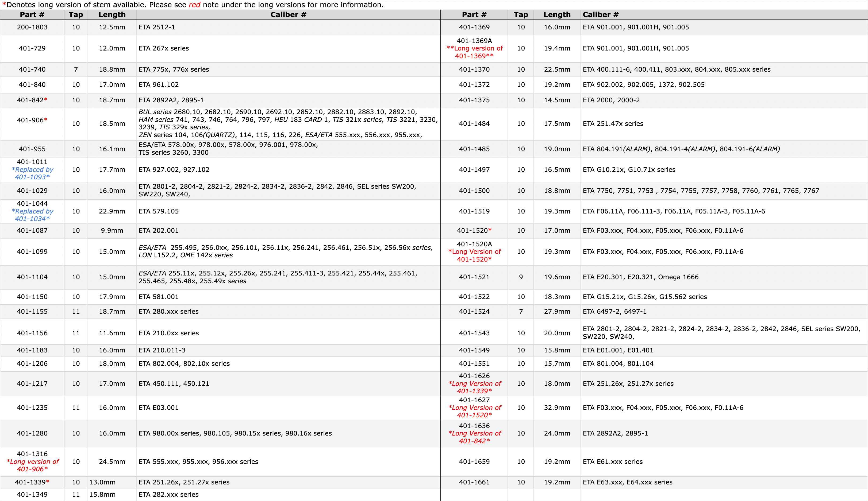Image resolution: width=868 pixels, height=501 pixels.
Task: Click the 401-1520A long version note
Action: coord(474,255)
